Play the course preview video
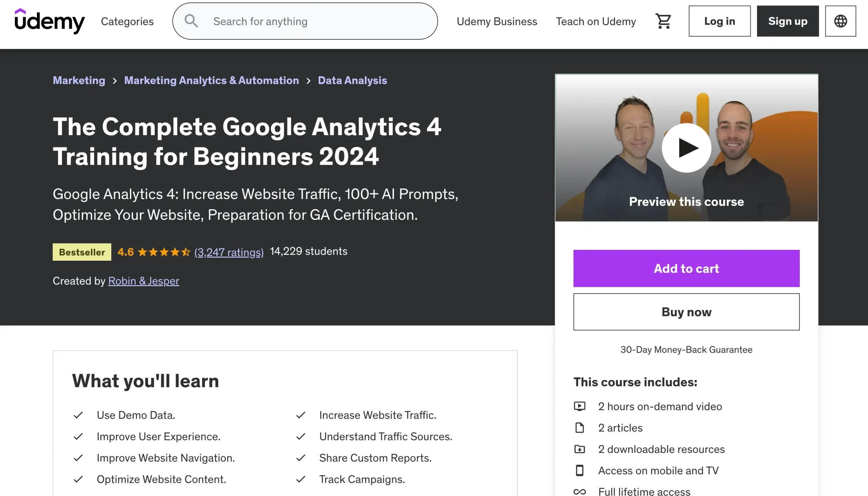868x496 pixels. tap(686, 148)
